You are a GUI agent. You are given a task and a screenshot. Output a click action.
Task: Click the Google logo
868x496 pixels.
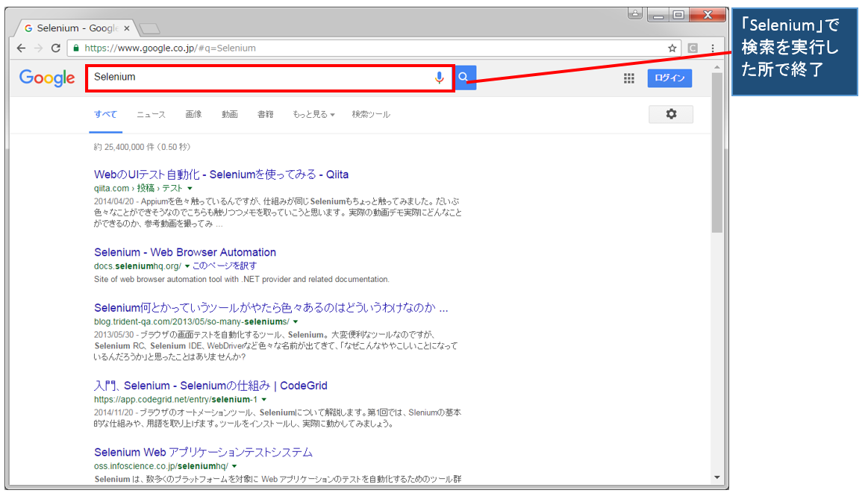[x=47, y=78]
